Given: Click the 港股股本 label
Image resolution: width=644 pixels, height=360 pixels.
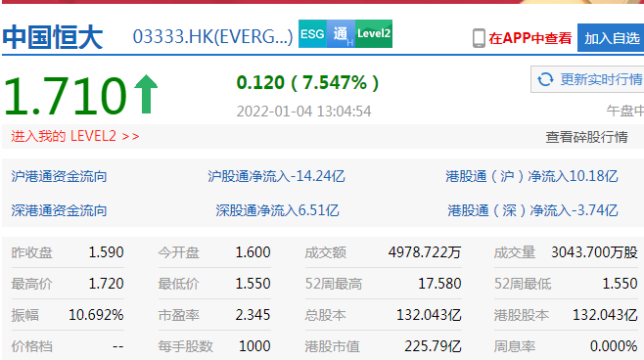Looking at the screenshot, I should 522,315.
